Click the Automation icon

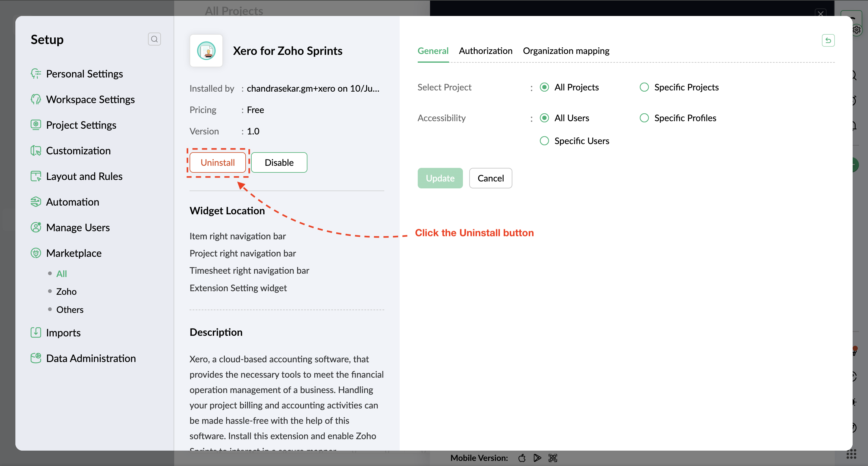36,202
